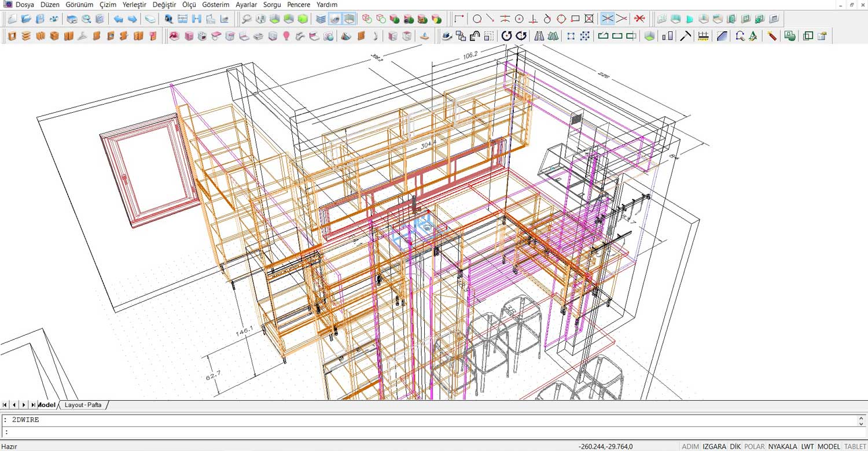Select the circle drawing tool
This screenshot has height=451, width=868.
(477, 19)
